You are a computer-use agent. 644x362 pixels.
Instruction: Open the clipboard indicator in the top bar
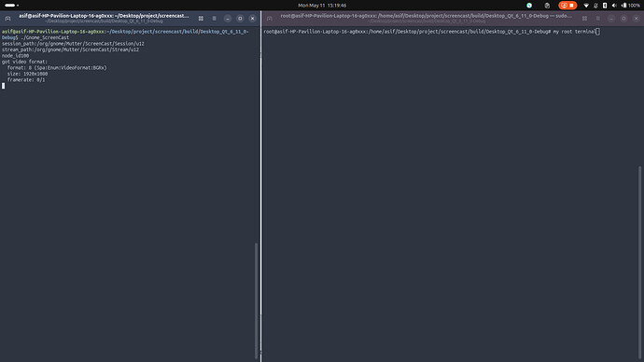click(547, 6)
